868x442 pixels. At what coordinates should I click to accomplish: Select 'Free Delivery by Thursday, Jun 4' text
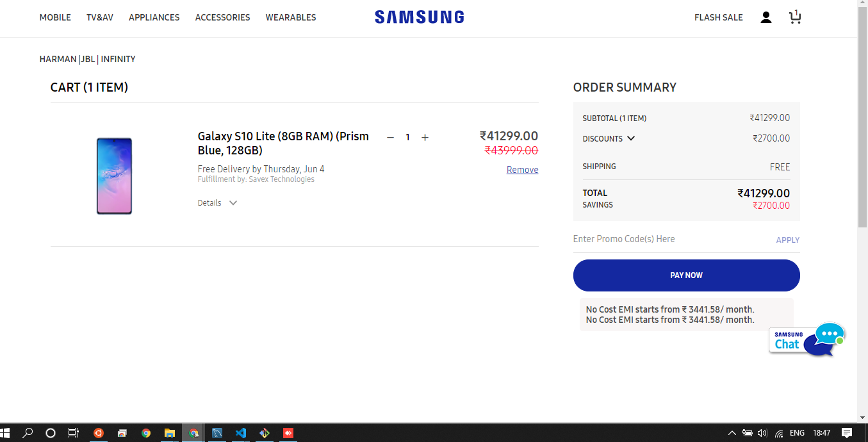261,169
